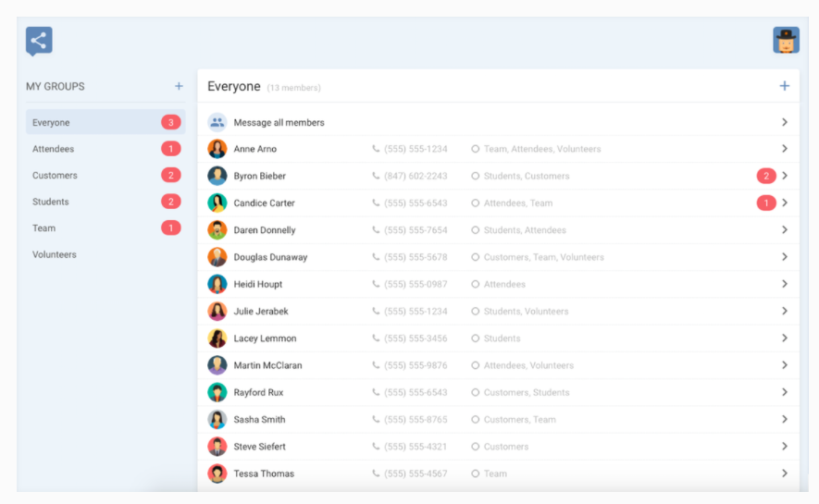Select the Customers group

[x=105, y=176]
